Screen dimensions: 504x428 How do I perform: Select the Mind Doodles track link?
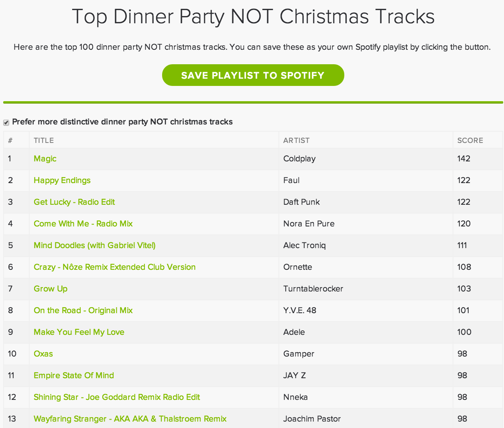pos(95,245)
